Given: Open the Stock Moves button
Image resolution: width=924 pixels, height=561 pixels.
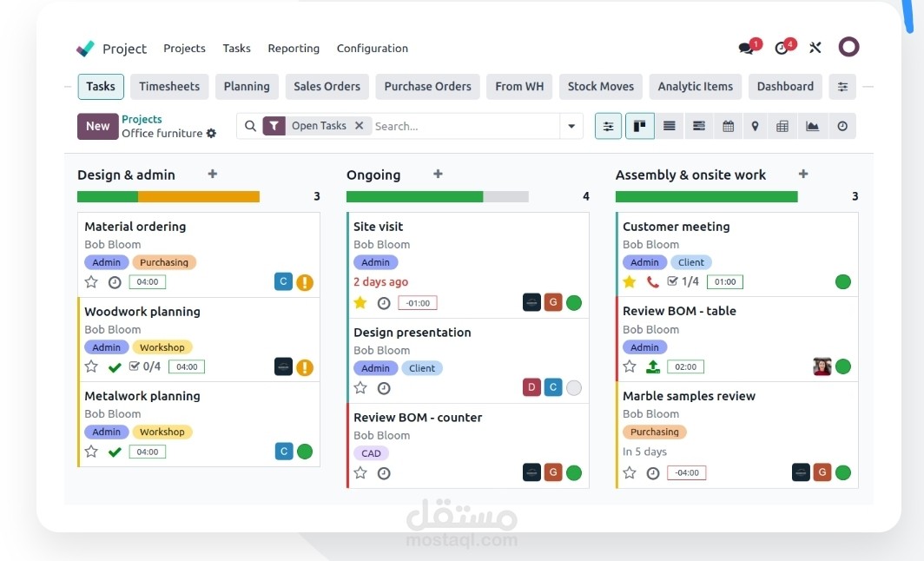Looking at the screenshot, I should [x=600, y=87].
